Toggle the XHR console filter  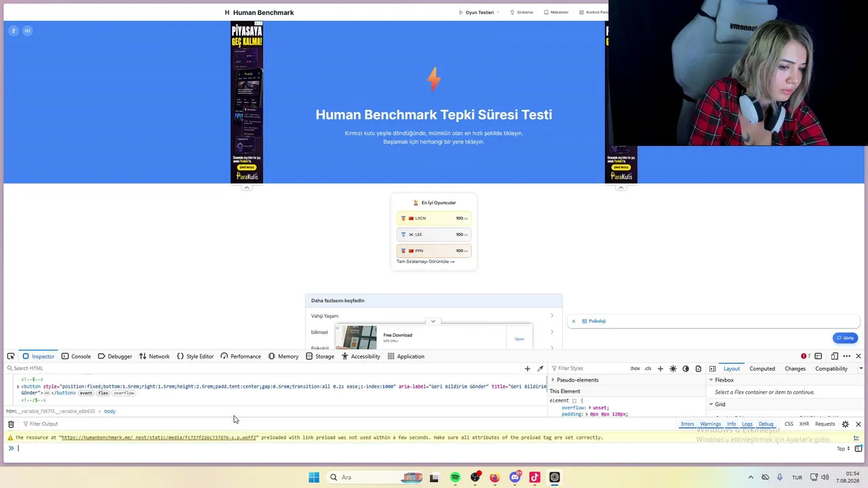(804, 424)
